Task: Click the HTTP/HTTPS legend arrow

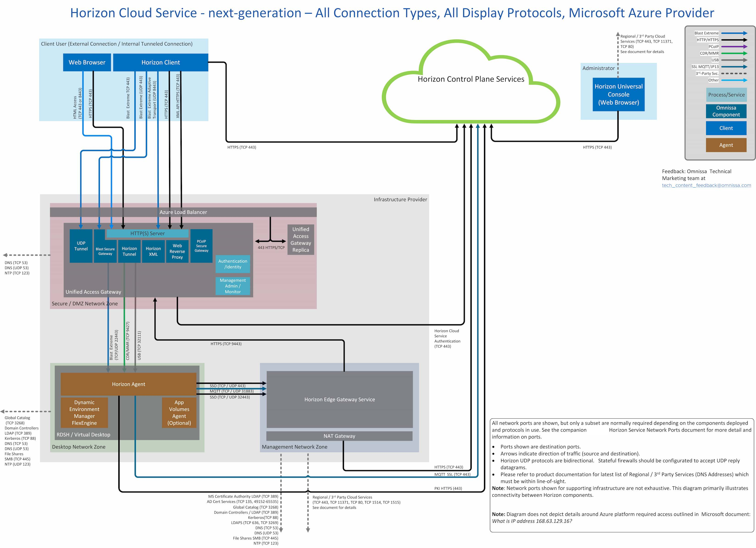Action: coord(734,40)
